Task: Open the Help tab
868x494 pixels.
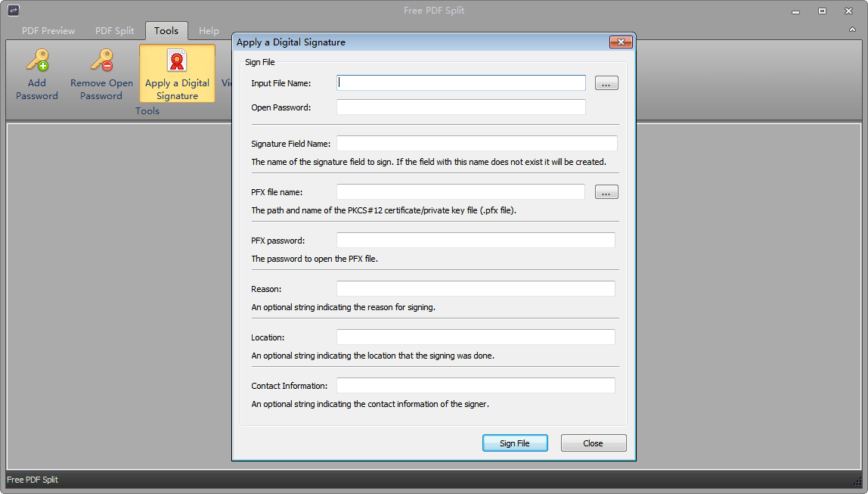Action: (x=209, y=31)
